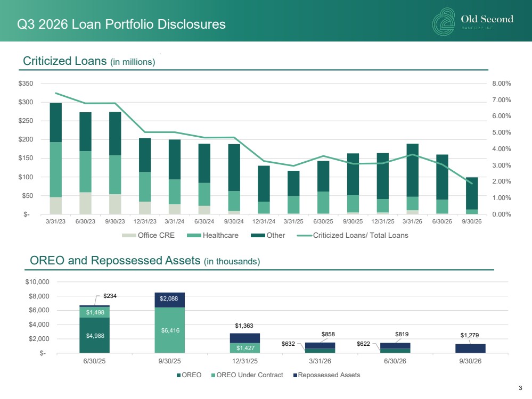Select the $350 left axis label
The height and width of the screenshot is (399, 532).
click(26, 84)
